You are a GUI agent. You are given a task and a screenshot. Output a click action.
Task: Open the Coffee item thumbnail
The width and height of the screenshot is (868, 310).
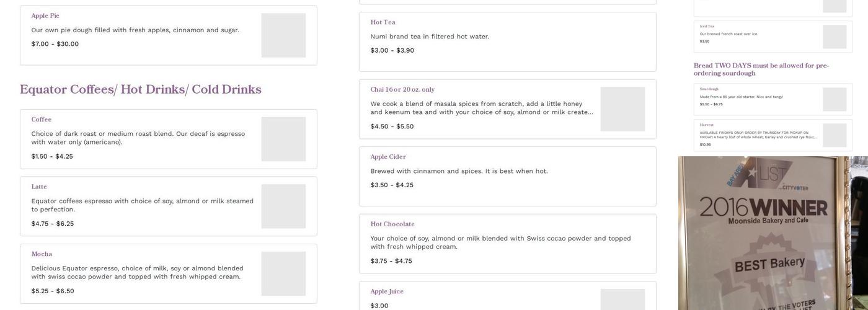click(283, 139)
